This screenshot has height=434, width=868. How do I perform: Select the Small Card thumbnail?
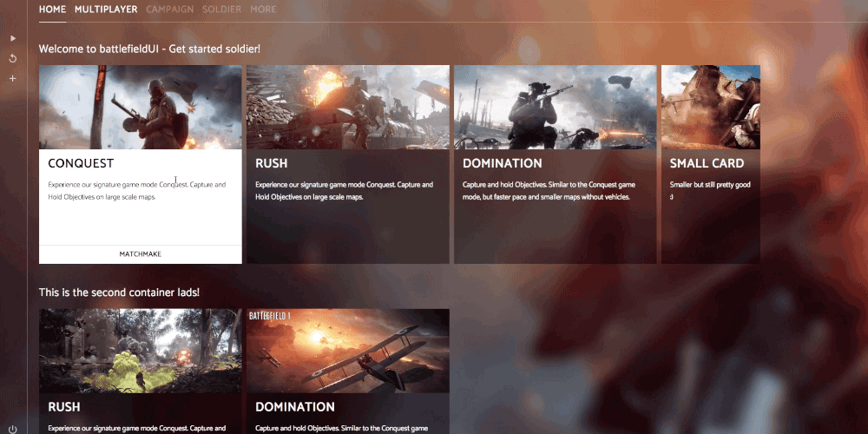click(711, 108)
